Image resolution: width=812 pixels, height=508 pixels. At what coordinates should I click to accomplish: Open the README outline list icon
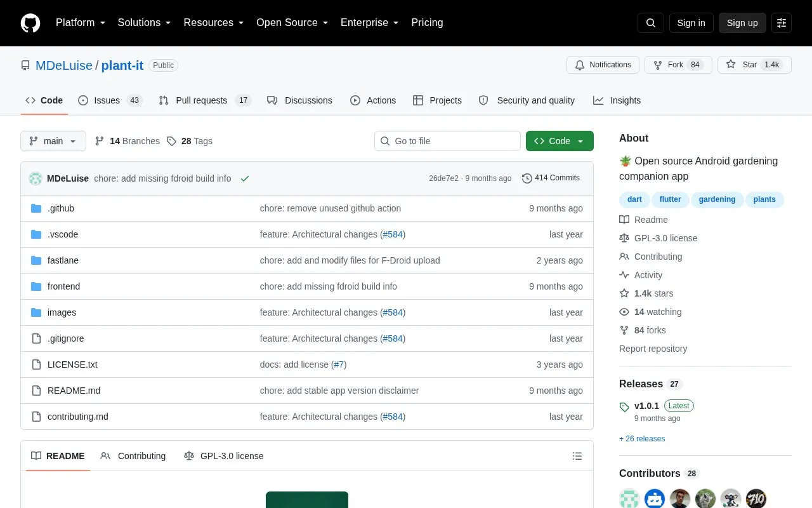(577, 456)
